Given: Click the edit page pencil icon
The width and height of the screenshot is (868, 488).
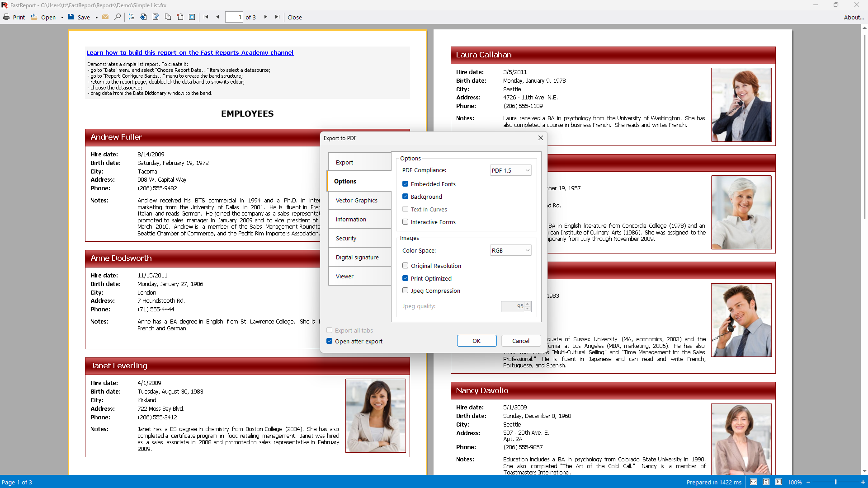Looking at the screenshot, I should pyautogui.click(x=156, y=17).
